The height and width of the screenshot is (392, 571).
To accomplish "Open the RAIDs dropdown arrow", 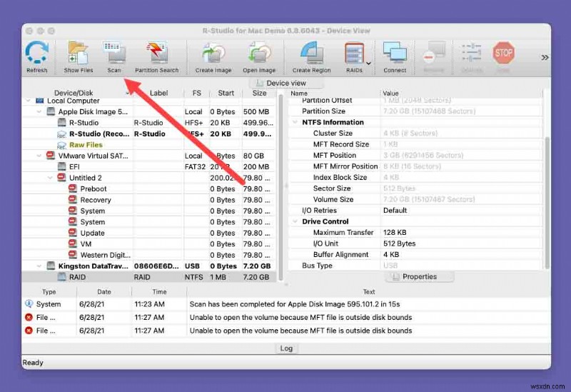I will coord(368,64).
